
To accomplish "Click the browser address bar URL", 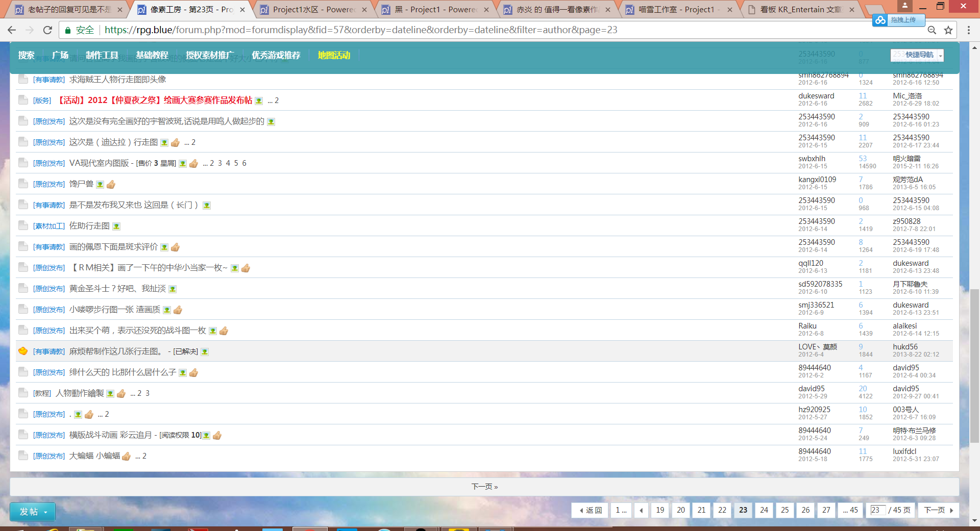I will [361, 30].
